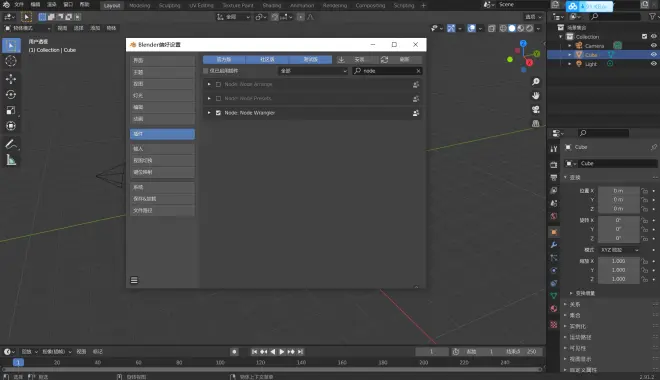Click the add-on search field containing node
660x380 pixels.
[x=387, y=71]
